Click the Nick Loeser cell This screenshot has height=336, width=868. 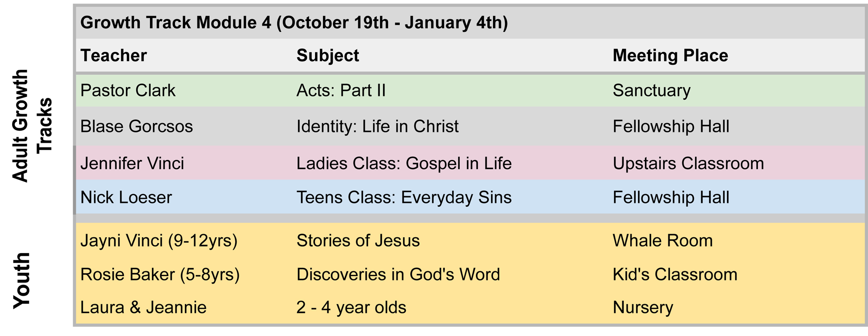126,198
